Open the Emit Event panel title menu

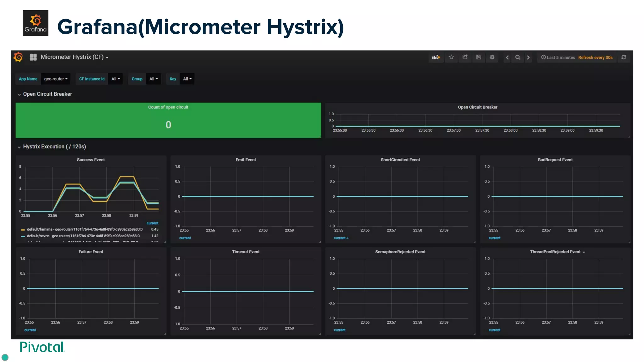click(x=246, y=160)
